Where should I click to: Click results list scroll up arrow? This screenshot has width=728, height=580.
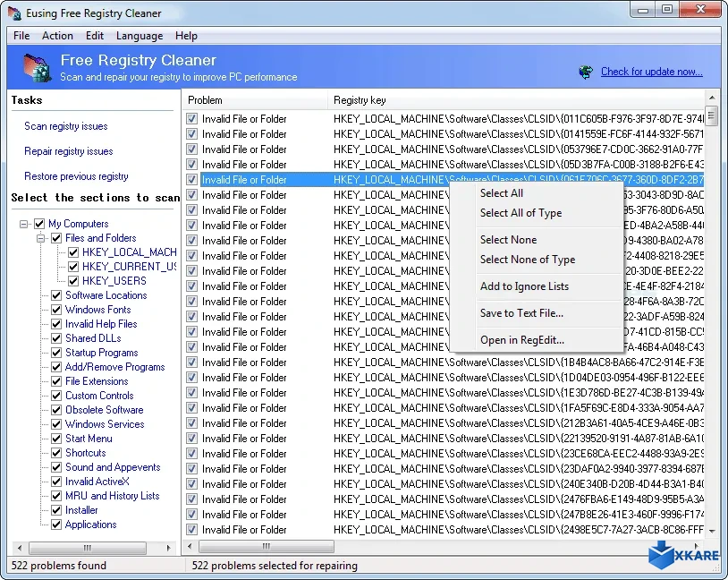click(712, 98)
